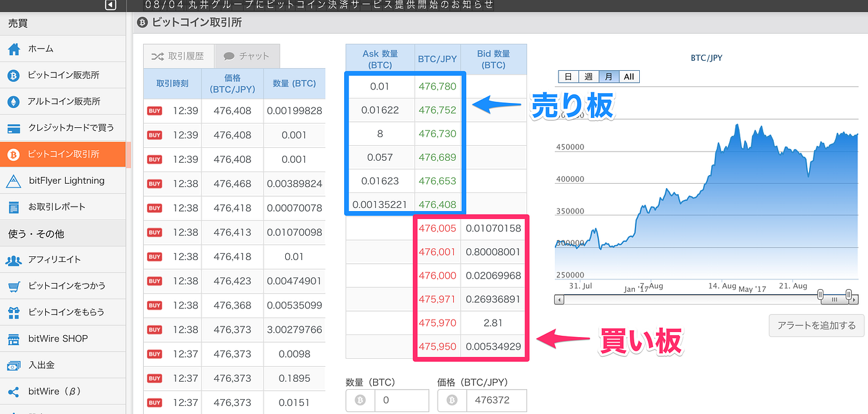
Task: Click the アルトコイン販売所 Ethereum icon
Action: pos(14,102)
